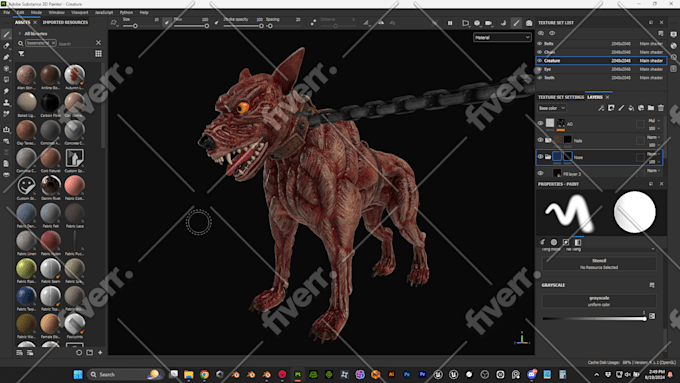Add a mask using Layers mask icon
The width and height of the screenshot is (680, 383).
tap(611, 108)
